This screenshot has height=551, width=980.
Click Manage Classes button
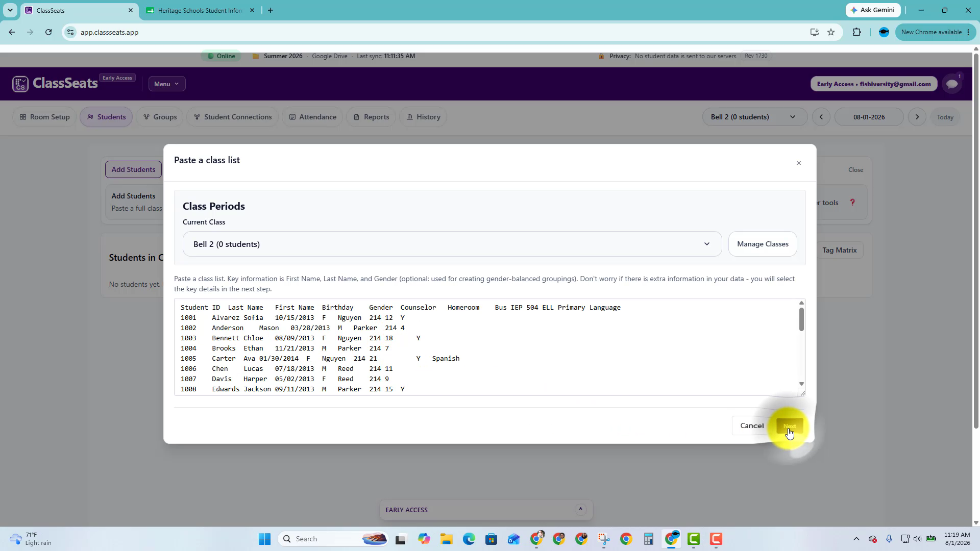tap(763, 244)
